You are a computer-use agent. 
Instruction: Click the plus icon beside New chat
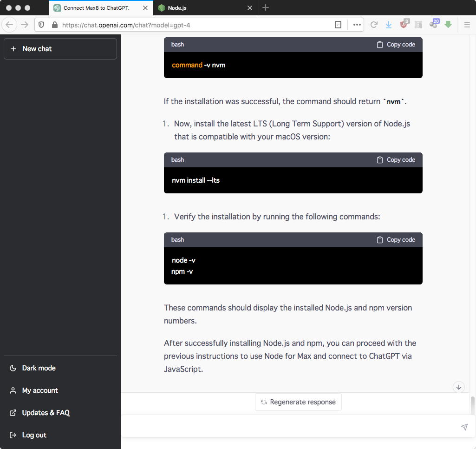pyautogui.click(x=13, y=49)
